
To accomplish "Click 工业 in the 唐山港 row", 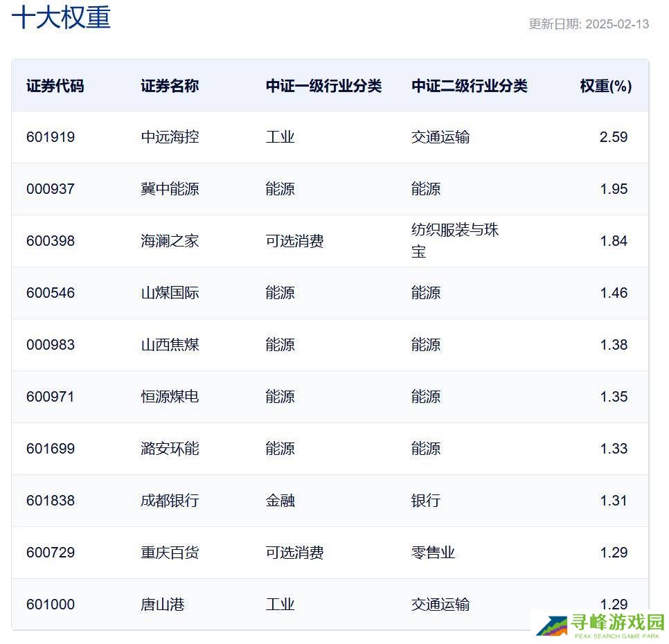I will [280, 605].
